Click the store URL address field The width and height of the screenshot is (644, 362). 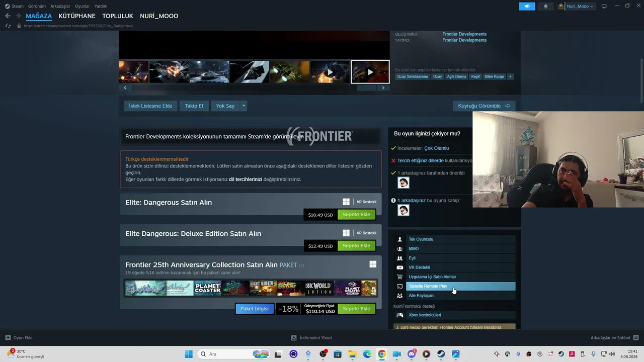(78, 26)
